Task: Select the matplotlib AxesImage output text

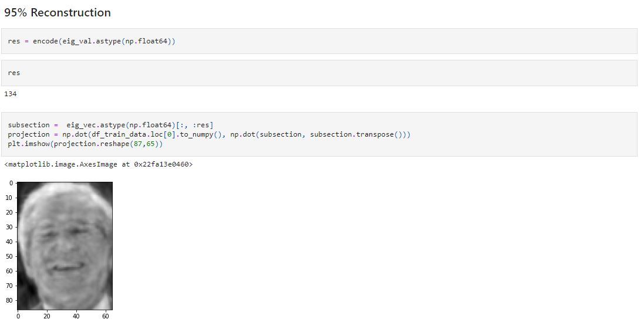Action: [99, 164]
